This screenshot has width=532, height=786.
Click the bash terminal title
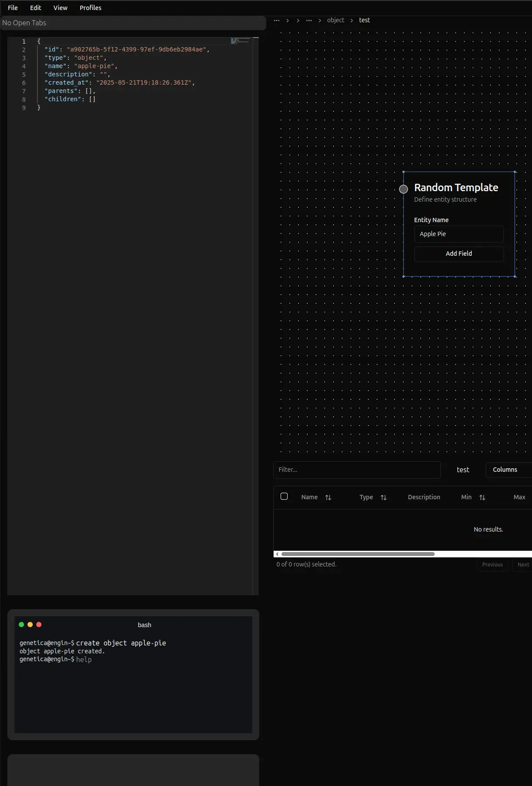144,625
